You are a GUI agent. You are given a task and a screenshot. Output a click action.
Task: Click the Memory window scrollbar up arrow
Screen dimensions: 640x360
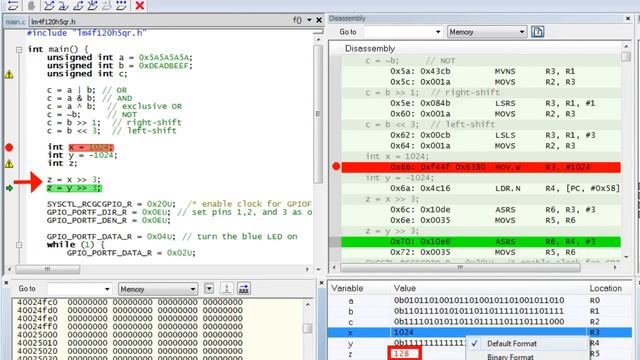coord(308,304)
